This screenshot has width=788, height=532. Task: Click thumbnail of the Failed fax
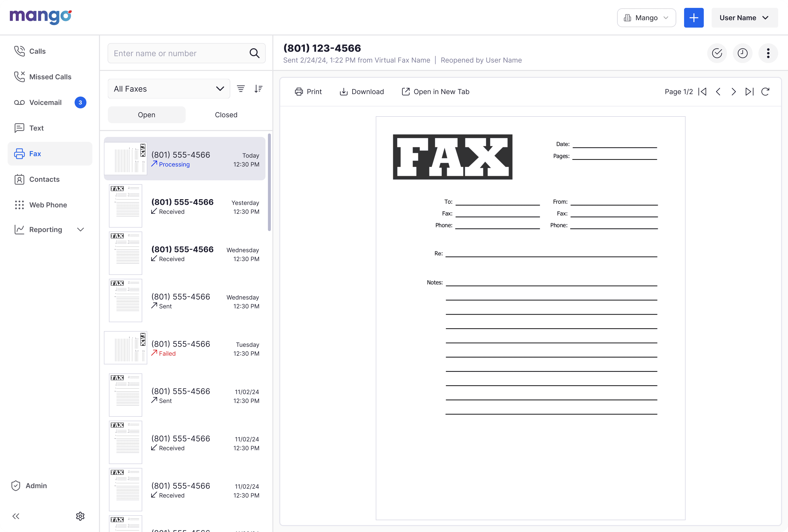click(x=125, y=348)
